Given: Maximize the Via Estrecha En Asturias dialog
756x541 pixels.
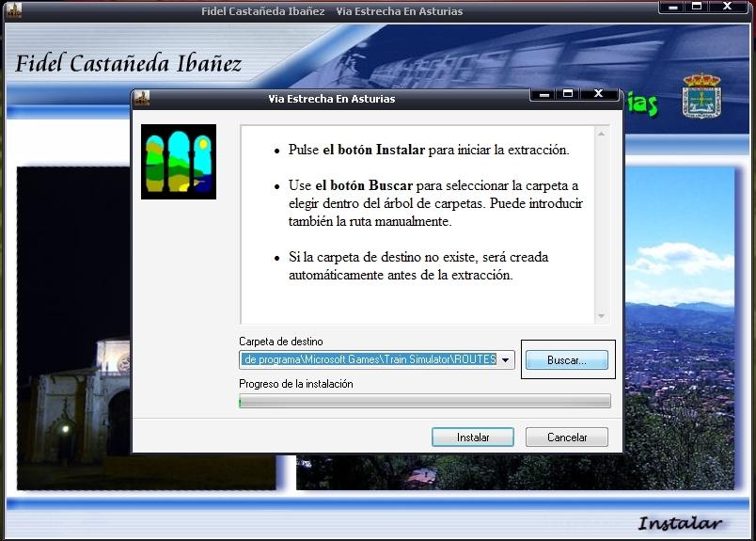Looking at the screenshot, I should click(x=567, y=94).
